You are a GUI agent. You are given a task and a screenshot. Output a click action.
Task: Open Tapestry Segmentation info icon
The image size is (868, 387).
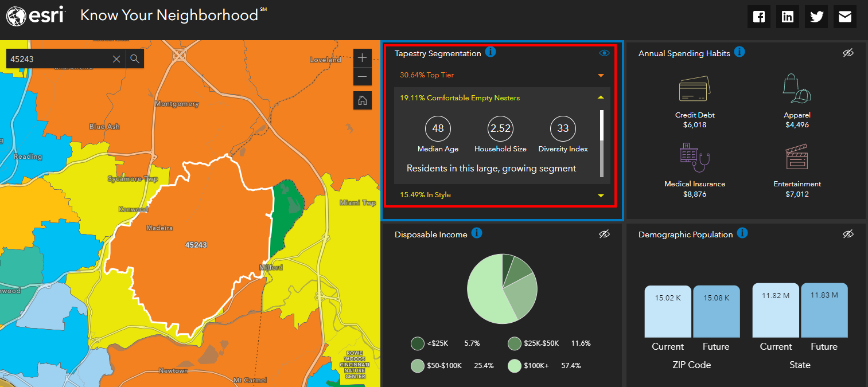[491, 52]
